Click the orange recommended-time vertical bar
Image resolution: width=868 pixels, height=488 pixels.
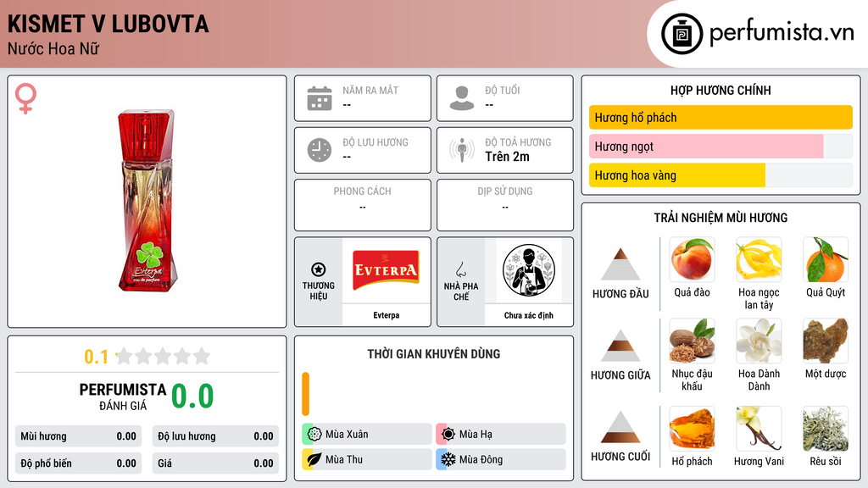(x=305, y=394)
